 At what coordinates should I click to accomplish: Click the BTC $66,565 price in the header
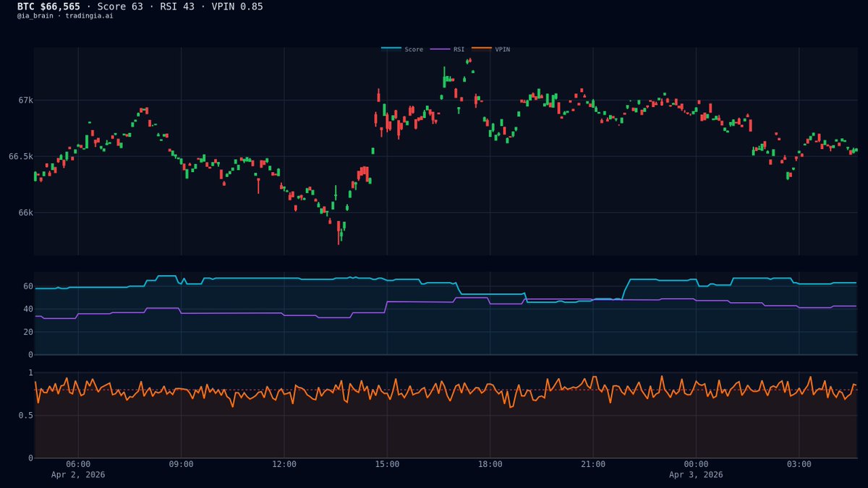(48, 7)
